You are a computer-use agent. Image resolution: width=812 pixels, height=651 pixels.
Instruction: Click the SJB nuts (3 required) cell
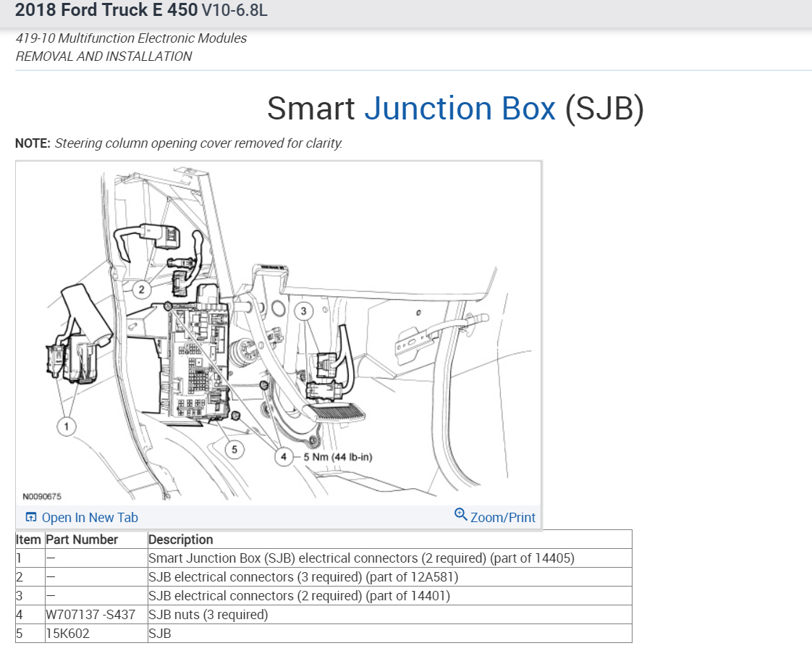point(390,615)
